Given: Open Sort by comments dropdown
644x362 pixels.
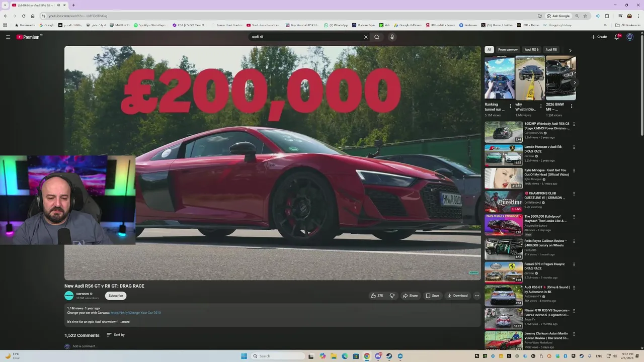Looking at the screenshot, I should pos(116,335).
